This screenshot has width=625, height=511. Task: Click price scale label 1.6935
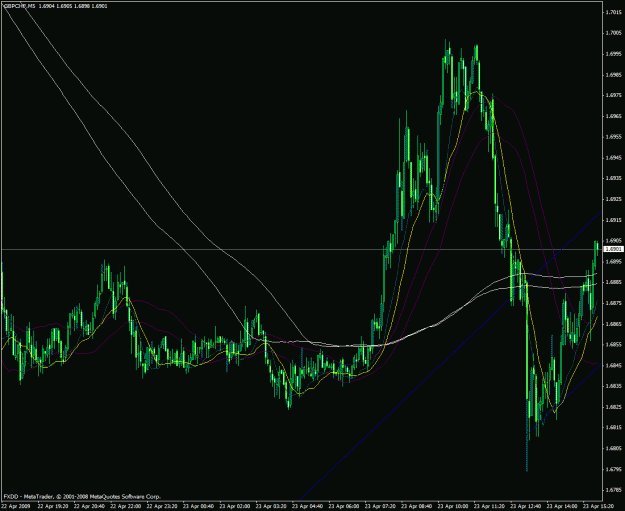[x=613, y=178]
